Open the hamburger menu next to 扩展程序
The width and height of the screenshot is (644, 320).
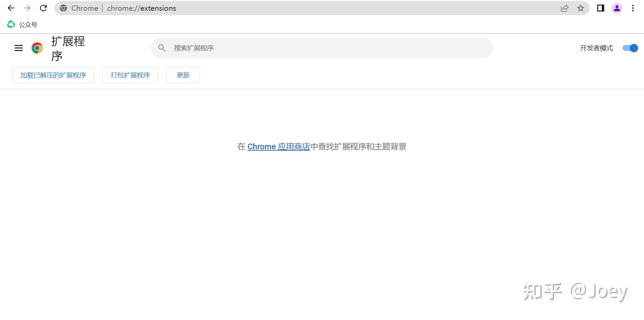(x=18, y=48)
